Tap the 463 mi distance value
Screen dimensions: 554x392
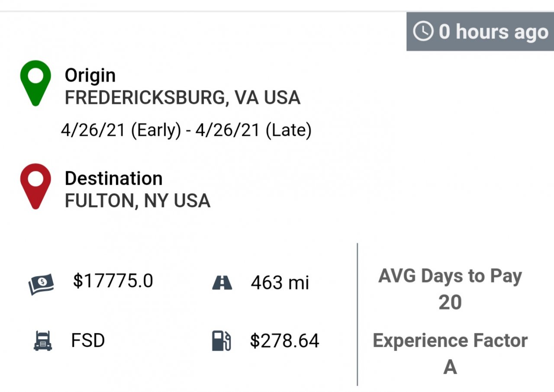(280, 283)
